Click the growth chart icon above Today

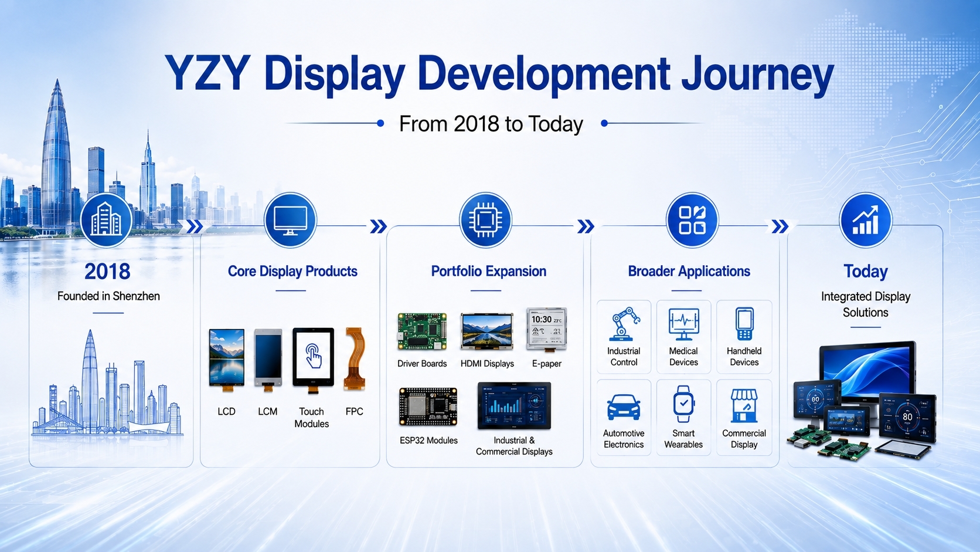[x=866, y=221]
